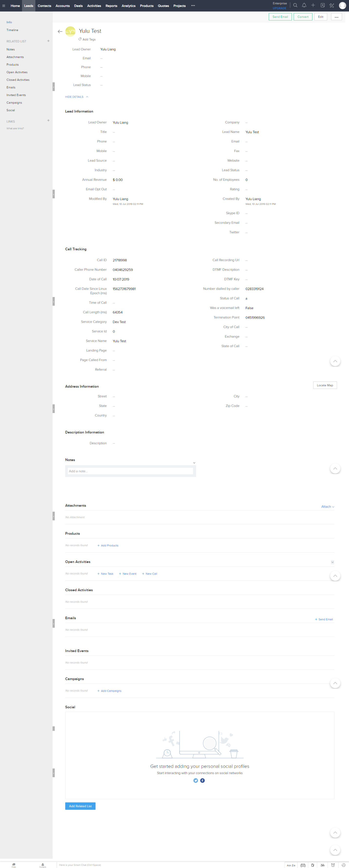Image resolution: width=349 pixels, height=868 pixels.
Task: Open recent items clock icon at bottom-right
Action: coord(343,865)
